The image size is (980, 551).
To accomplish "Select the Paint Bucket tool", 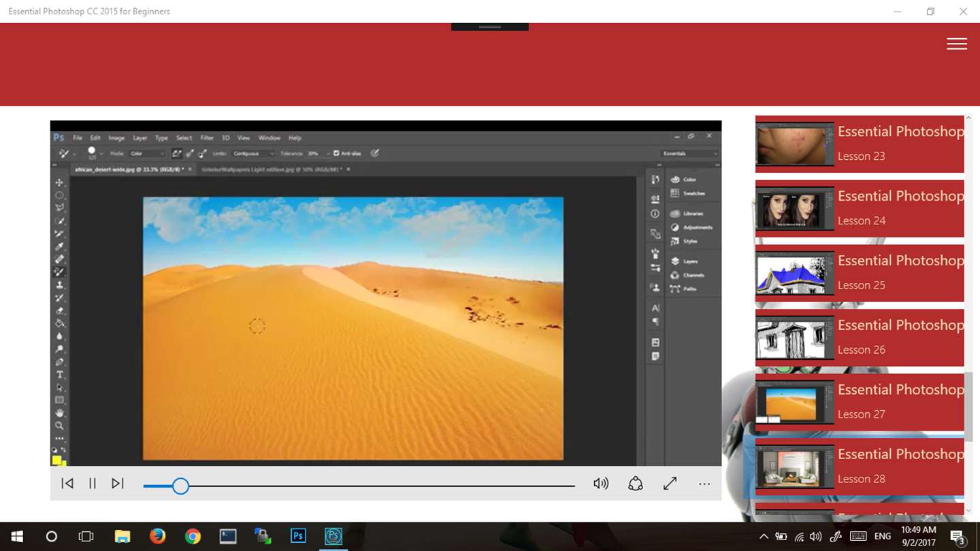I will 60,323.
